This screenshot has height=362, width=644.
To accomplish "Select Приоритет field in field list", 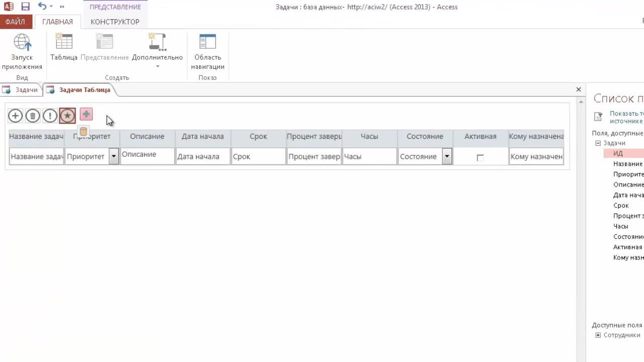I will pos(628,174).
